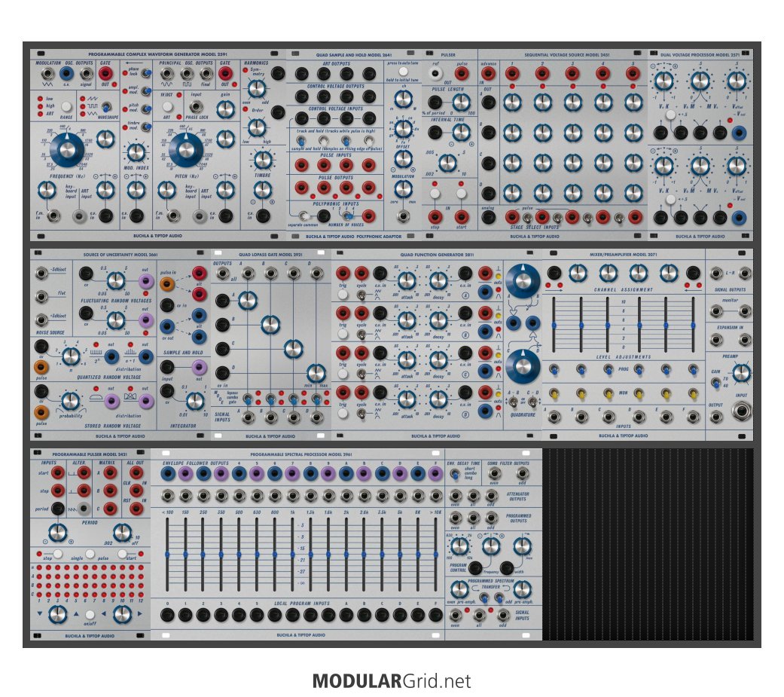Viewport: 784px width, 697px height.
Task: Turn Spectral Processor program control frequency knob
Action: [491, 546]
